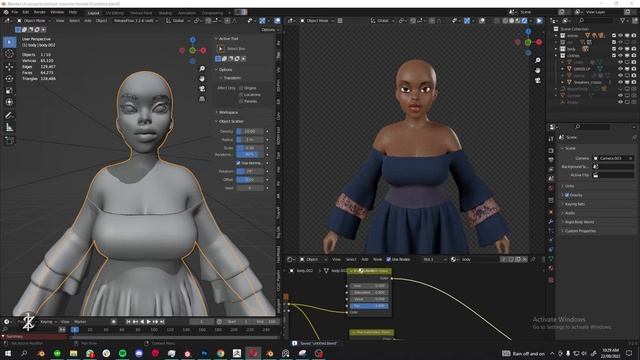Open Photoshop from the taskbar
Viewport: 640px width, 360px height.
[204, 353]
